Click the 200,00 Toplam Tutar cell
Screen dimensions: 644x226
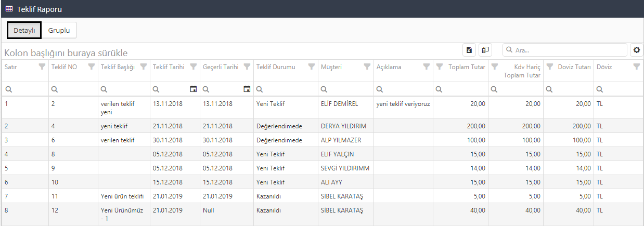[460, 126]
